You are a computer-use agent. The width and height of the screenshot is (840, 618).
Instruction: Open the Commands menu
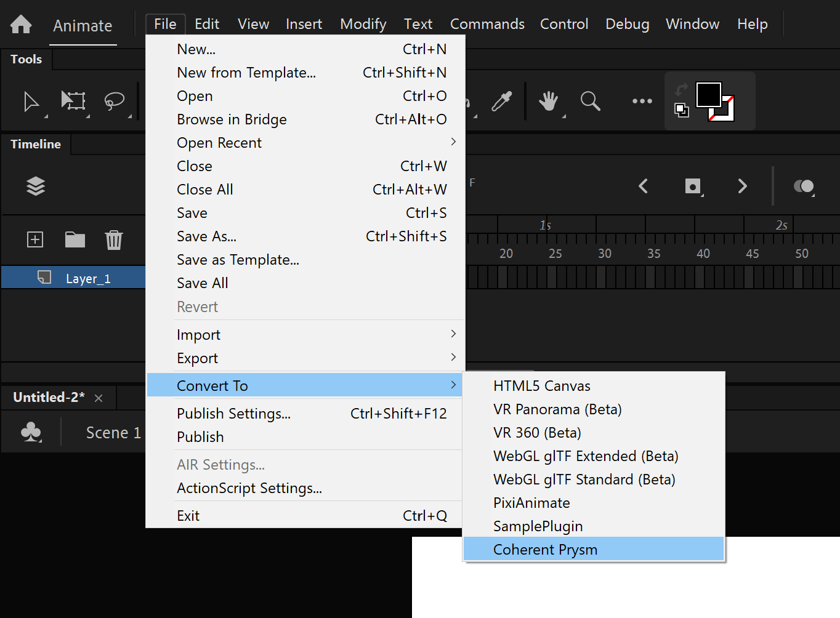tap(487, 24)
